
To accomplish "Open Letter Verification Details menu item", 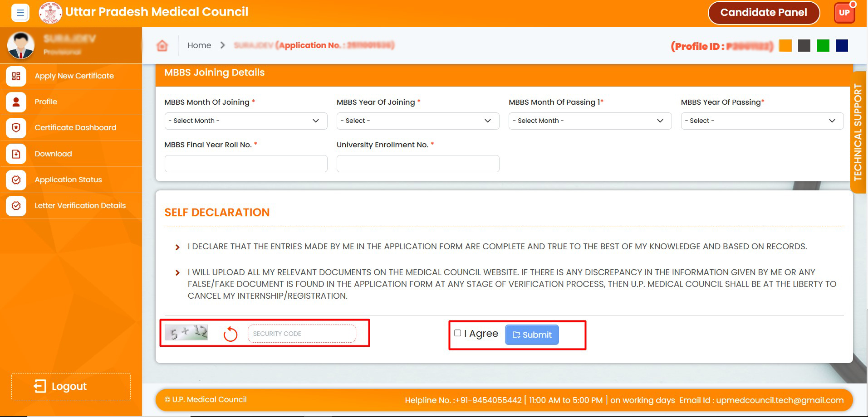I will [80, 206].
